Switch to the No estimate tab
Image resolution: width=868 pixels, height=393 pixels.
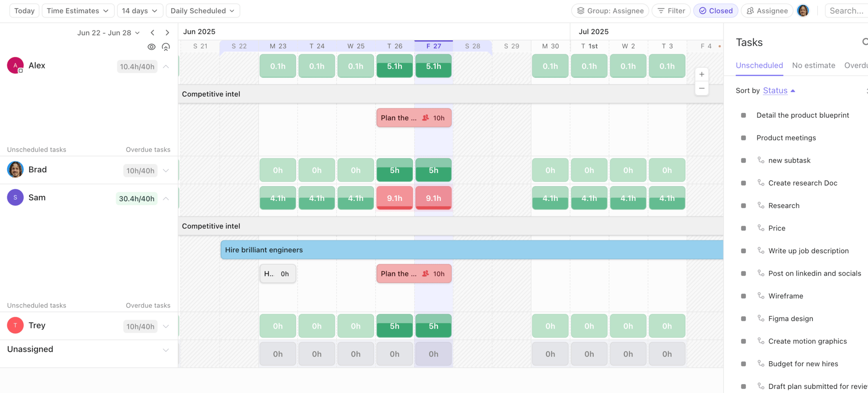813,65
